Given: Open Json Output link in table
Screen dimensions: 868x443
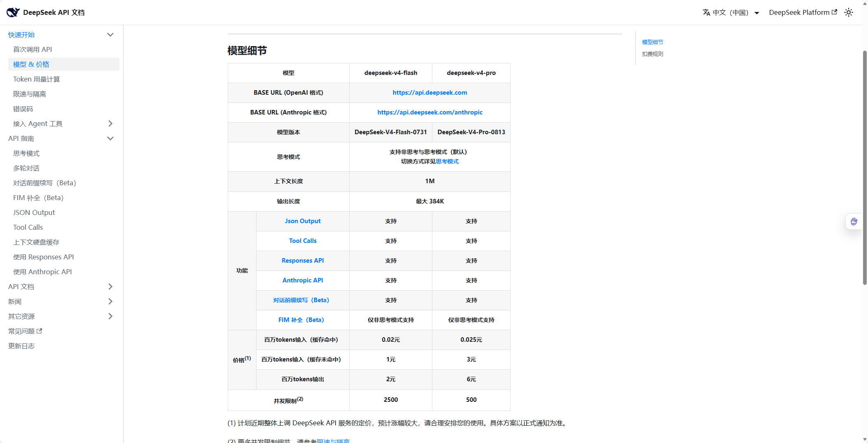Looking at the screenshot, I should (303, 221).
